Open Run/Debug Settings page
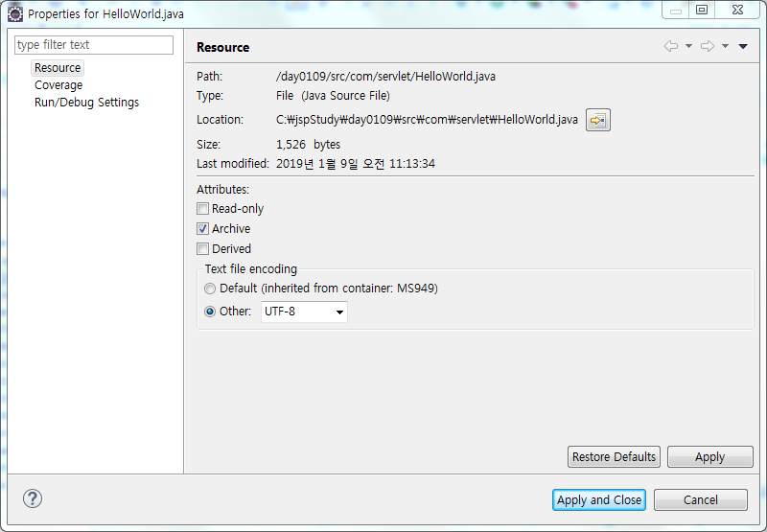Screen dimensions: 767x532 (86, 103)
